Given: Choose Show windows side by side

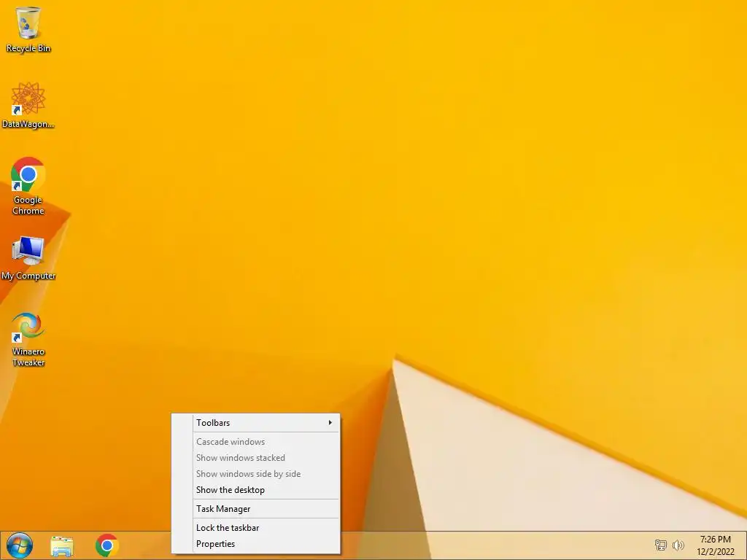Looking at the screenshot, I should [256, 474].
